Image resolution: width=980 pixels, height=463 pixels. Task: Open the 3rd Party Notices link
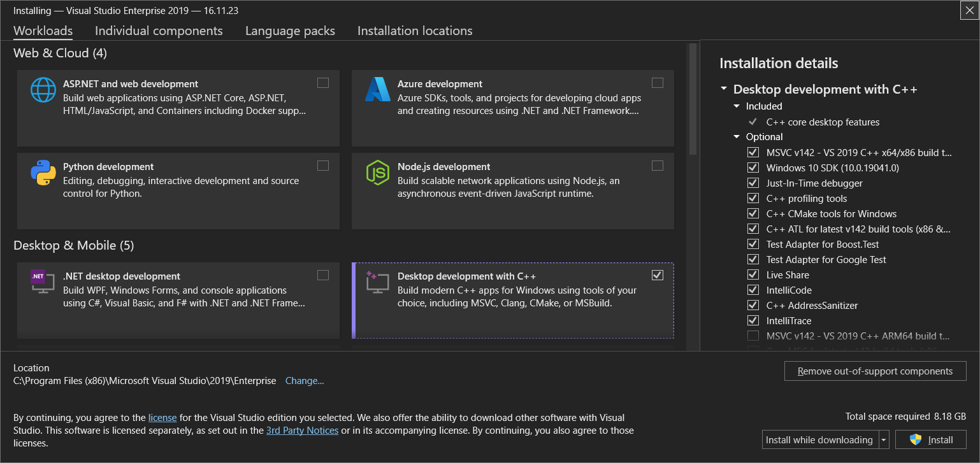302,431
